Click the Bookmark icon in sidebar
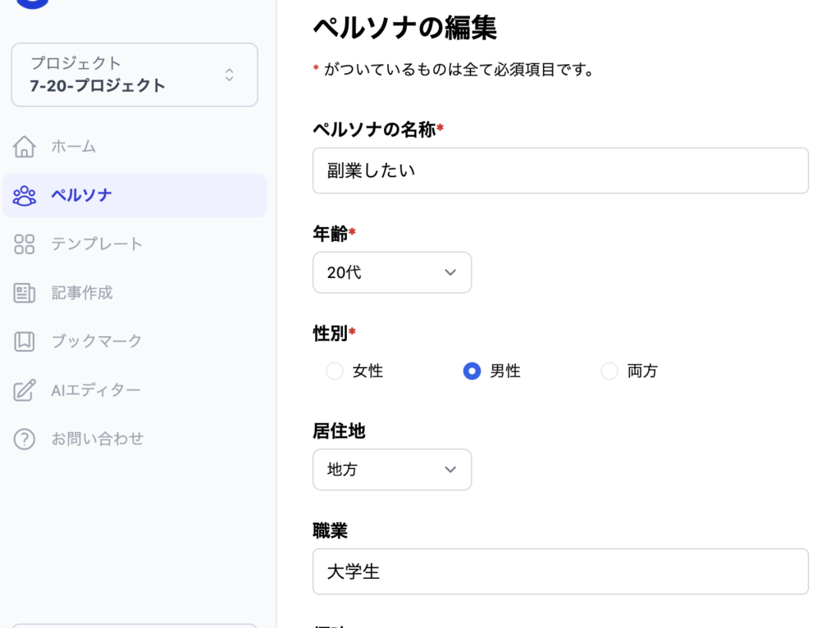This screenshot has height=628, width=840. [25, 341]
